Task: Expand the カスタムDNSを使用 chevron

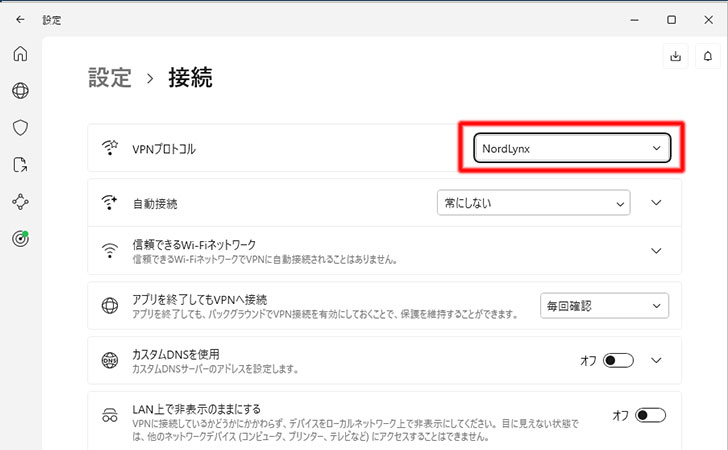Action: [x=656, y=360]
